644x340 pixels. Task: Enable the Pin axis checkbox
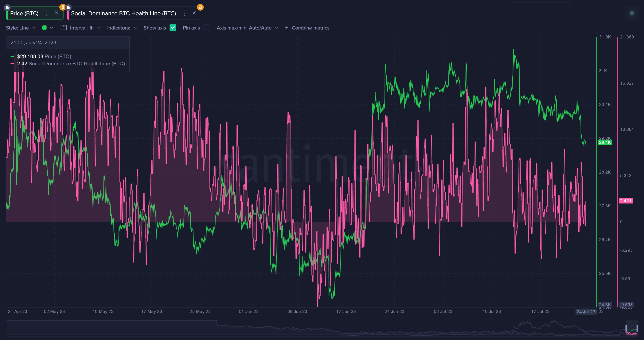coord(207,28)
